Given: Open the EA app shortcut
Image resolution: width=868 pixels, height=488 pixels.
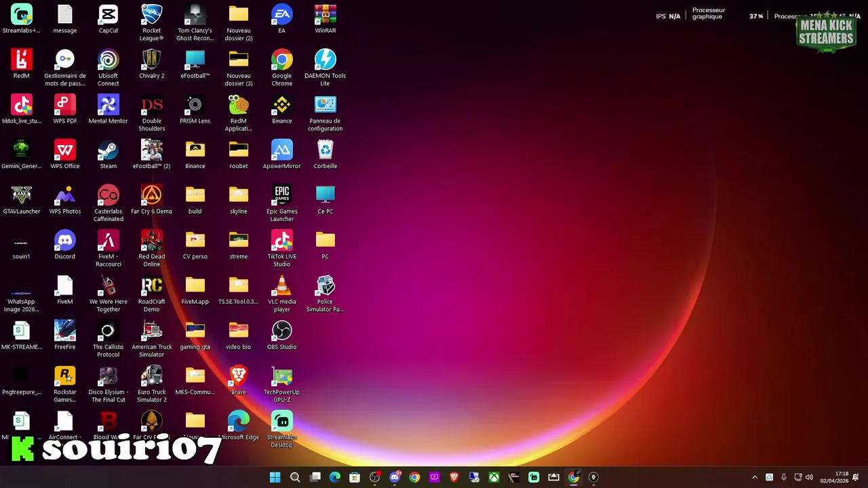Looking at the screenshot, I should tap(282, 19).
